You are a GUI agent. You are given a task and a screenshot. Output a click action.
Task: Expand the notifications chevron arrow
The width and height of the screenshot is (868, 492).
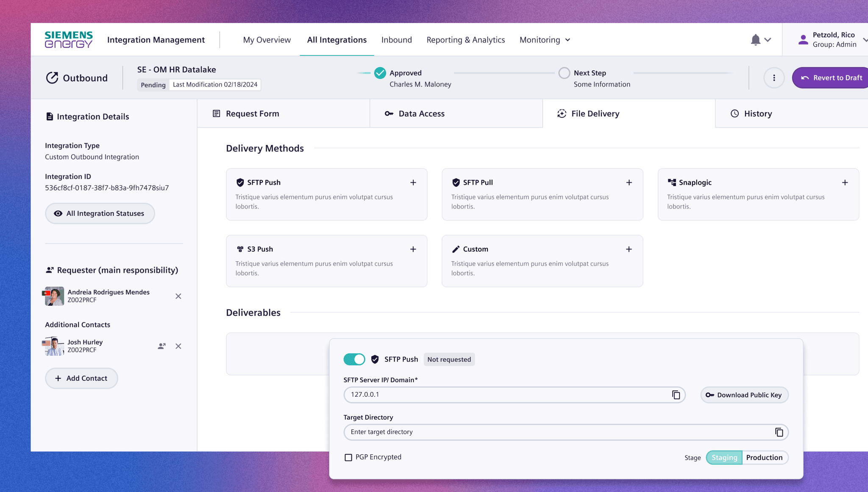[x=768, y=40]
